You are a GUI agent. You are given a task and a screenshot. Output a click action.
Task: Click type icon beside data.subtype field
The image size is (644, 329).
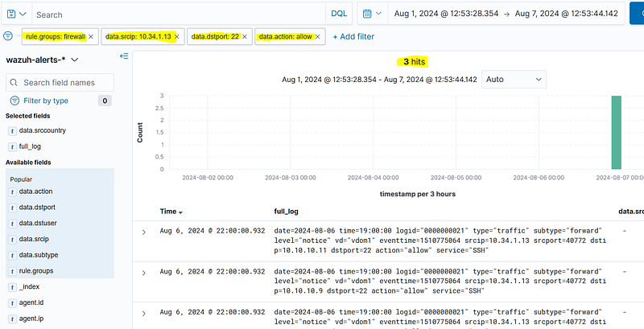pos(12,255)
